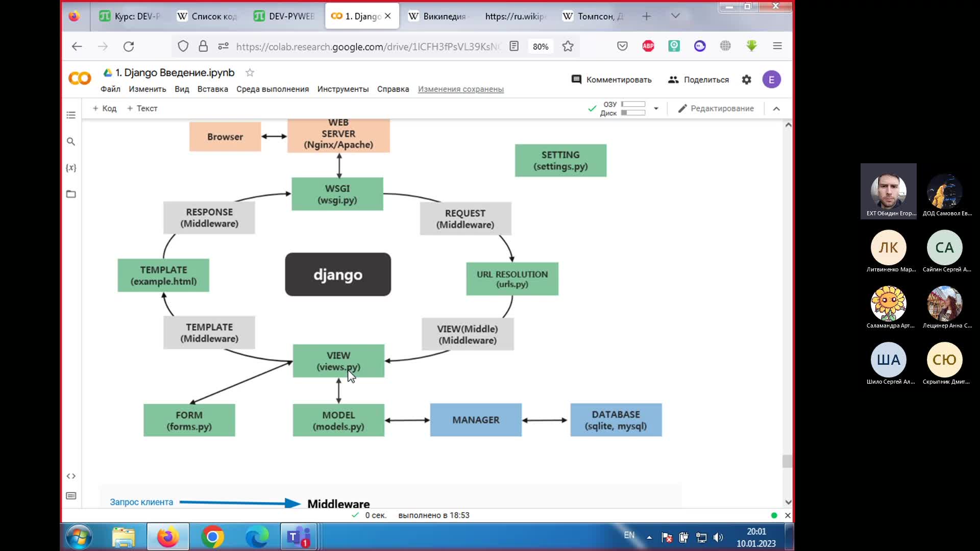Click Комментировать button
The image size is (980, 551).
point(611,80)
